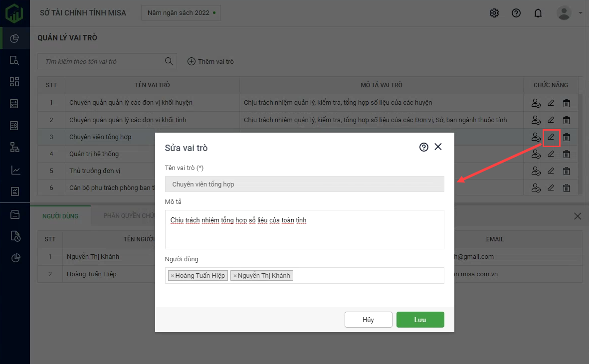Edit the Quản trị hệ thống role
This screenshot has height=364, width=589.
(551, 154)
